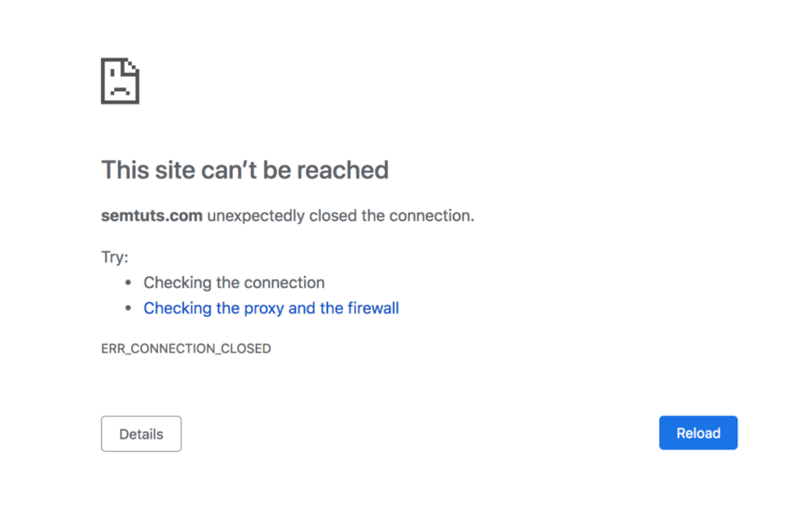Click the word "Checking" in the blue link
This screenshot has width=800, height=512.
[177, 308]
